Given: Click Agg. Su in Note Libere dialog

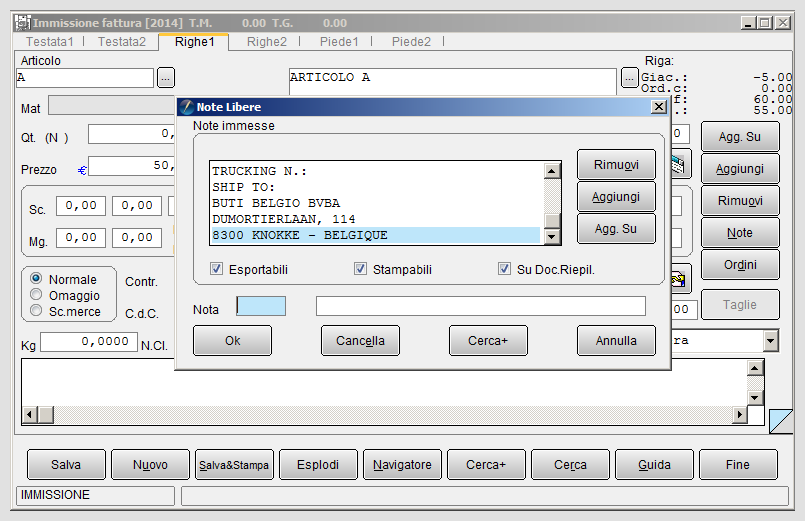Looking at the screenshot, I should click(x=616, y=228).
